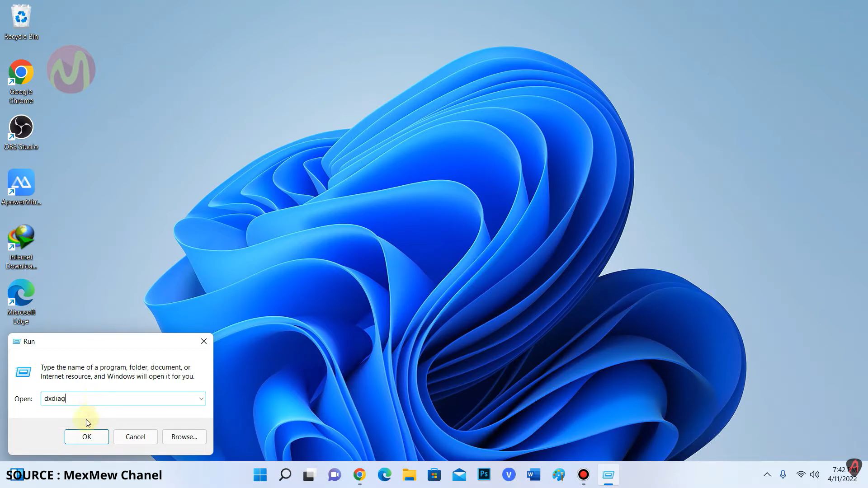Open the red record button taskbar app
Viewport: 868px width, 488px height.
point(584,474)
